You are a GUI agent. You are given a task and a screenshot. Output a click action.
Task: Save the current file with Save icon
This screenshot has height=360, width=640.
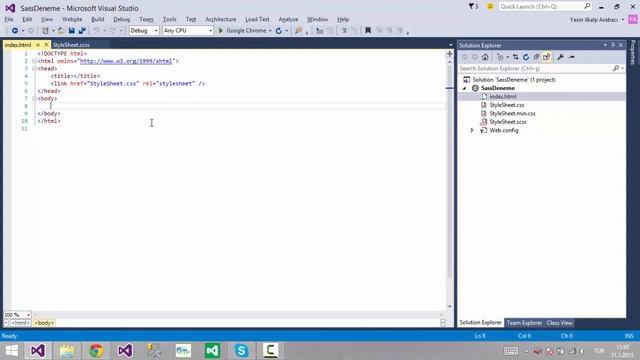coord(71,31)
